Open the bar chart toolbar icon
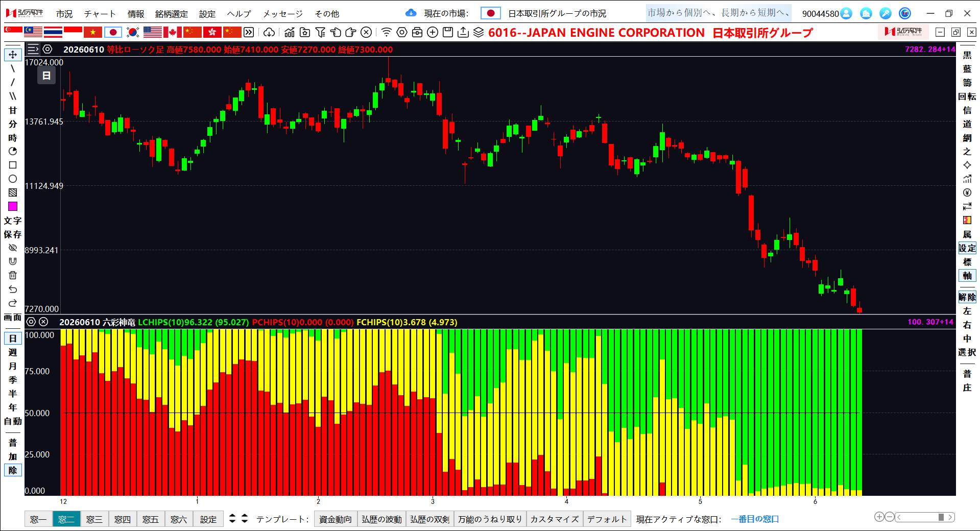Viewport: 980px width, 531px height. (x=290, y=33)
